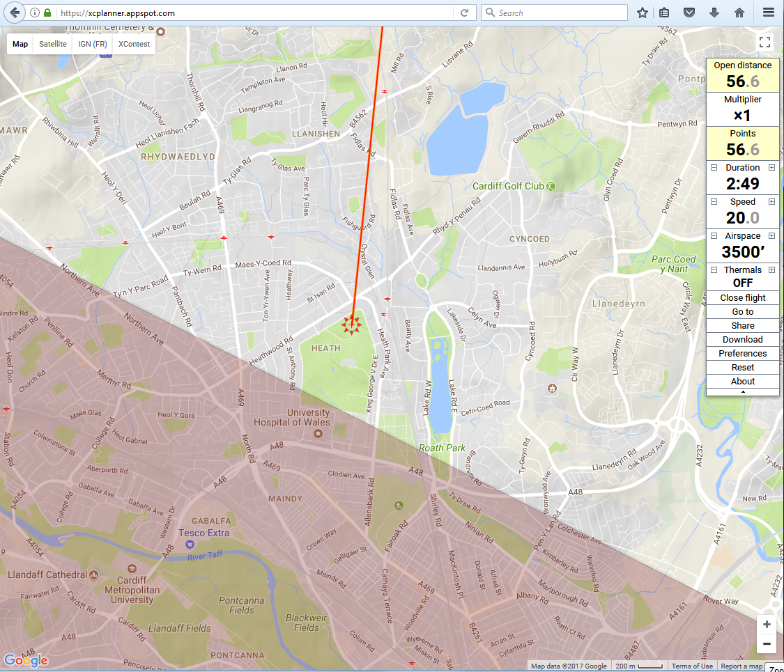The height and width of the screenshot is (672, 784).
Task: Focus the browser Search box
Action: point(554,13)
